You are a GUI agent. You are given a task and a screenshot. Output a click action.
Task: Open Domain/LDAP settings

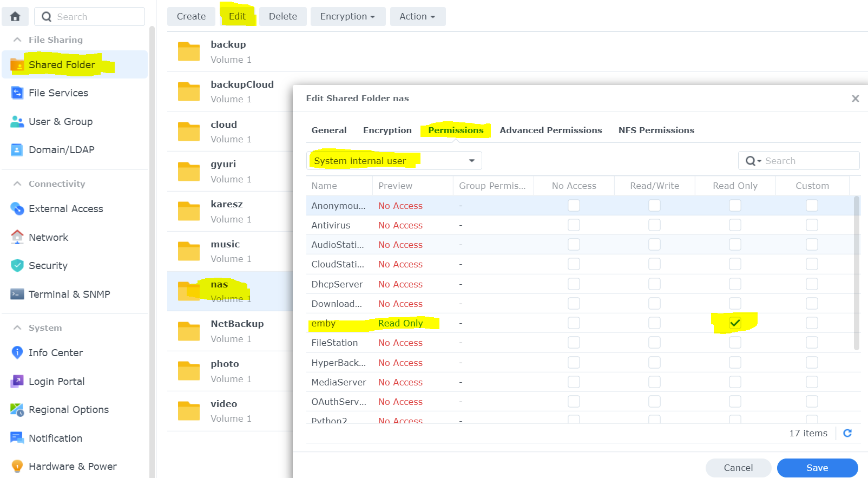[75, 150]
